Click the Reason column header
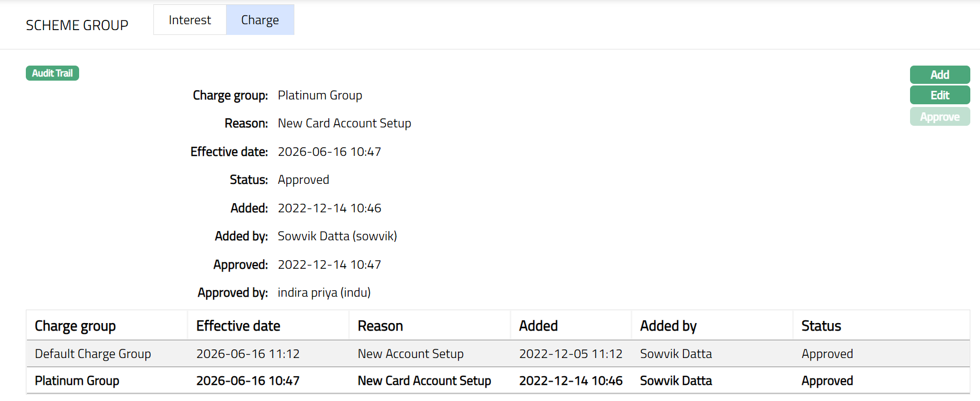This screenshot has width=980, height=401. coord(380,326)
